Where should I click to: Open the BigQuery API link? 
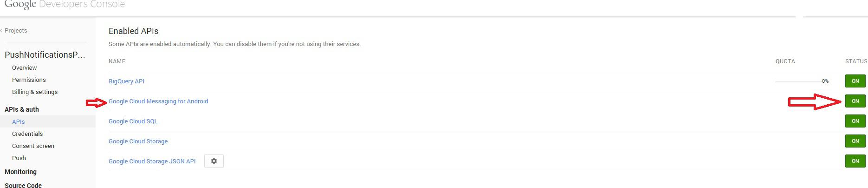(x=126, y=81)
